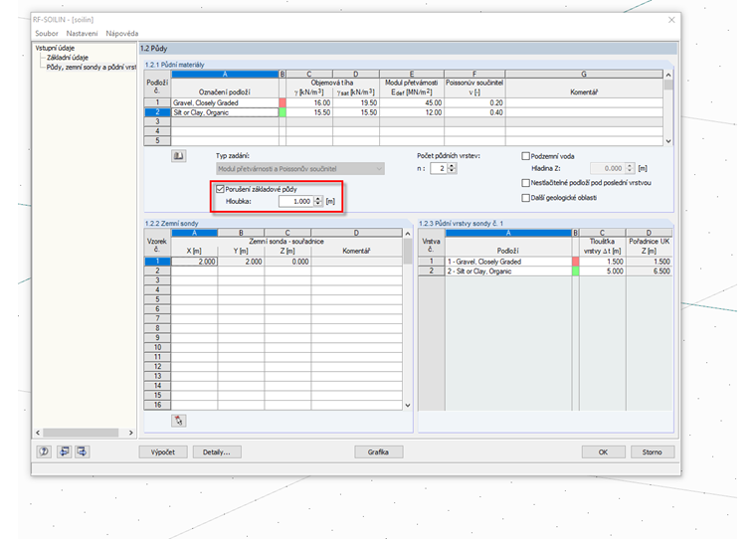This screenshot has height=539, width=756.
Task: Increase the Hloubka value with stepper
Action: click(x=318, y=199)
